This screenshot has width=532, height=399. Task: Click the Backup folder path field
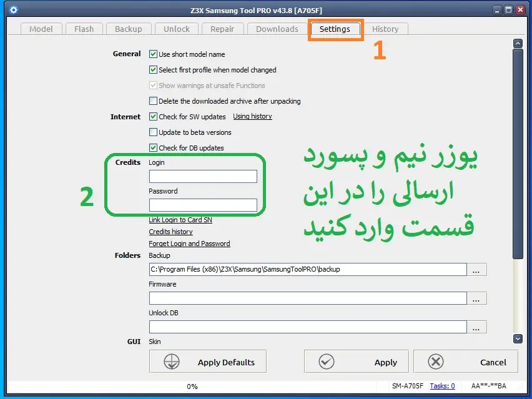[x=308, y=269]
